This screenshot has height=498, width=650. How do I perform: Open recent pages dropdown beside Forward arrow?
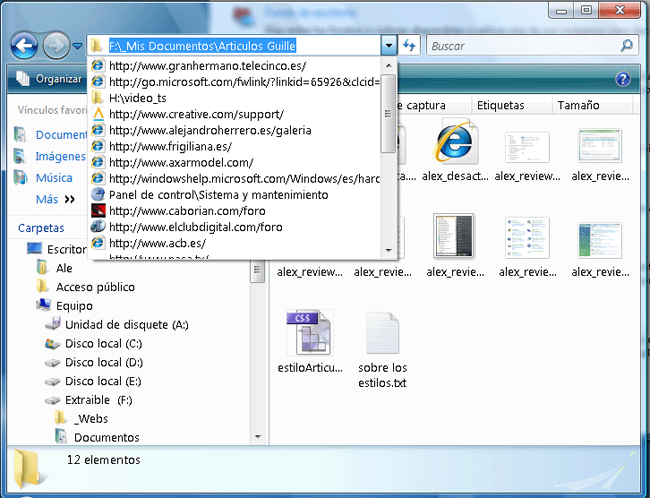78,46
